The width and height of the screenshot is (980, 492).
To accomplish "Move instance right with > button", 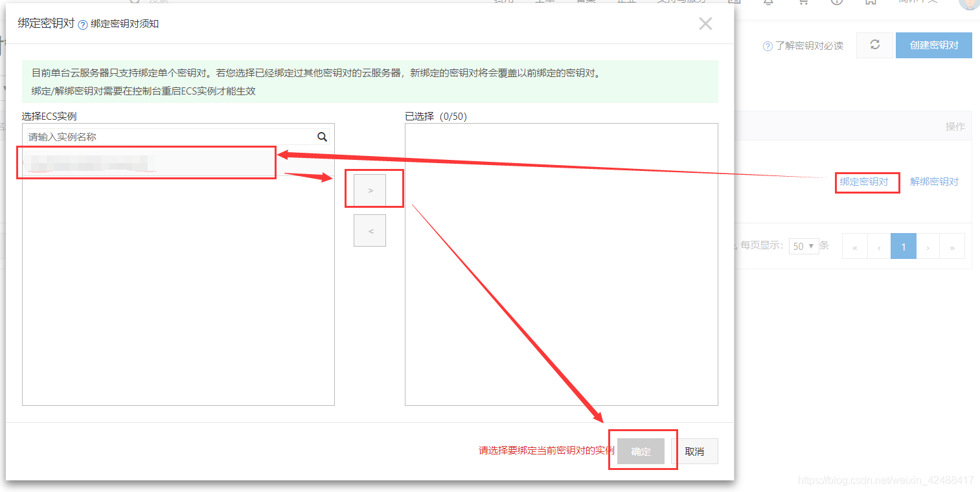I will pos(370,190).
